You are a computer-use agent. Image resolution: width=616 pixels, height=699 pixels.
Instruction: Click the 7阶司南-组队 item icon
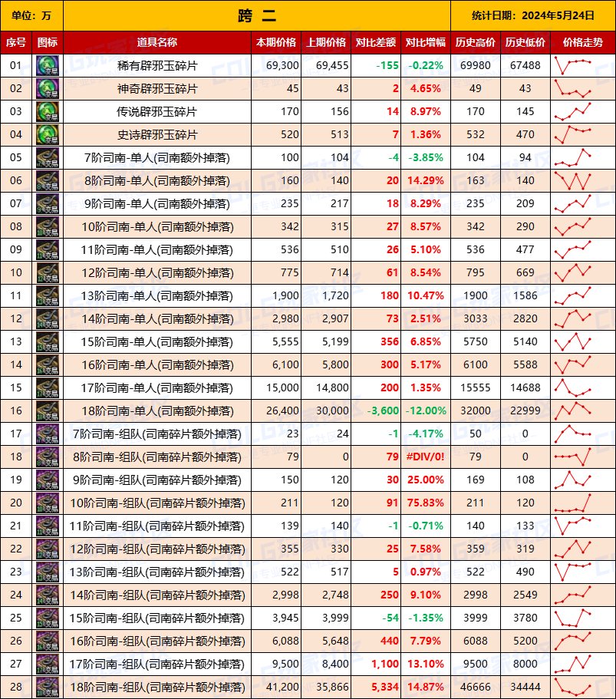pyautogui.click(x=48, y=434)
